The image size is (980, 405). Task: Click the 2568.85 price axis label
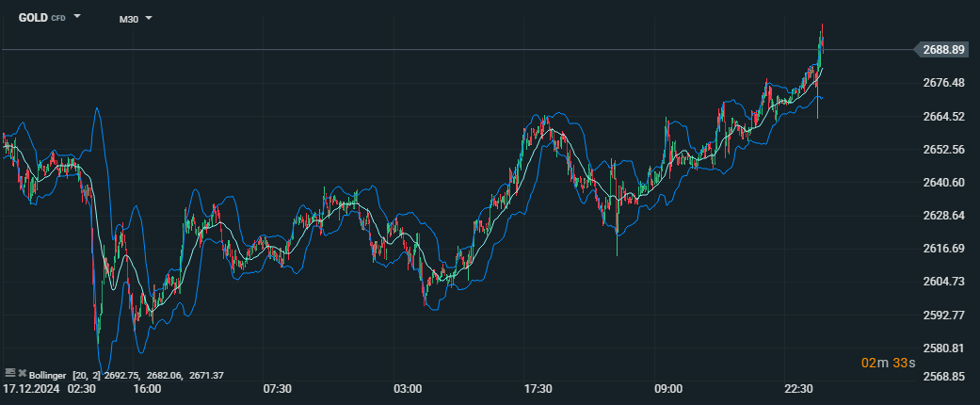tap(945, 376)
